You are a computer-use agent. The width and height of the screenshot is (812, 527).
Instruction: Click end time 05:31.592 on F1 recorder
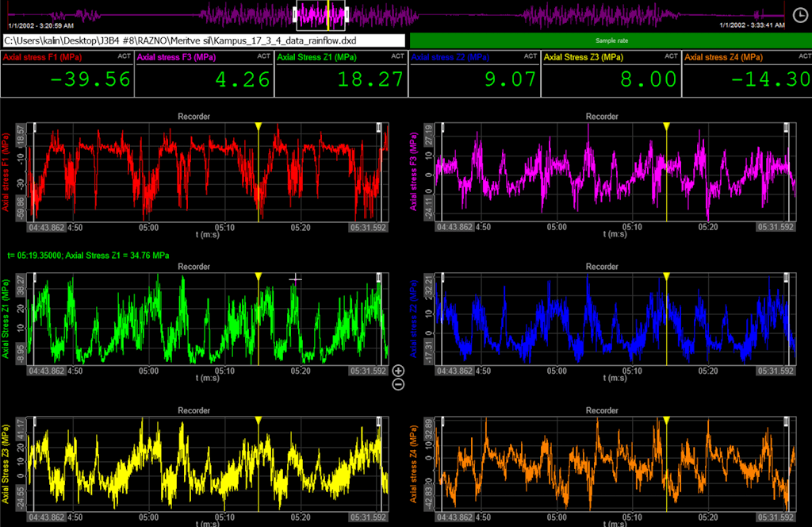tap(368, 227)
